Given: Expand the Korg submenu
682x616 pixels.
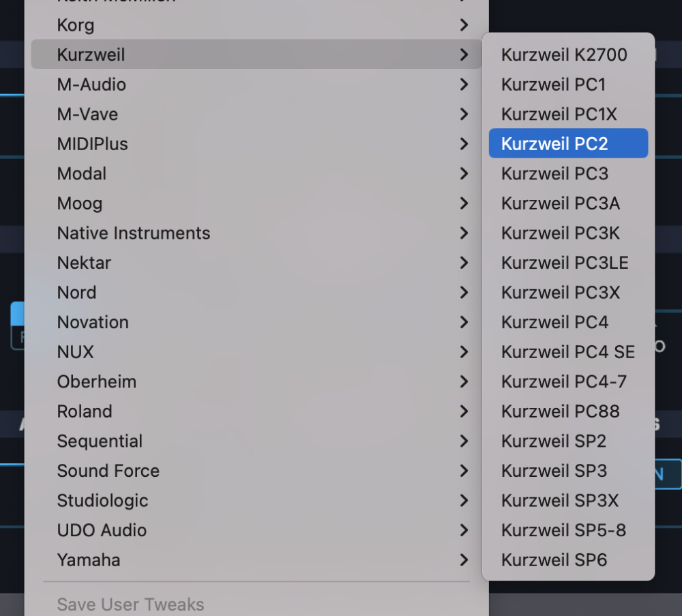Looking at the screenshot, I should 76,25.
